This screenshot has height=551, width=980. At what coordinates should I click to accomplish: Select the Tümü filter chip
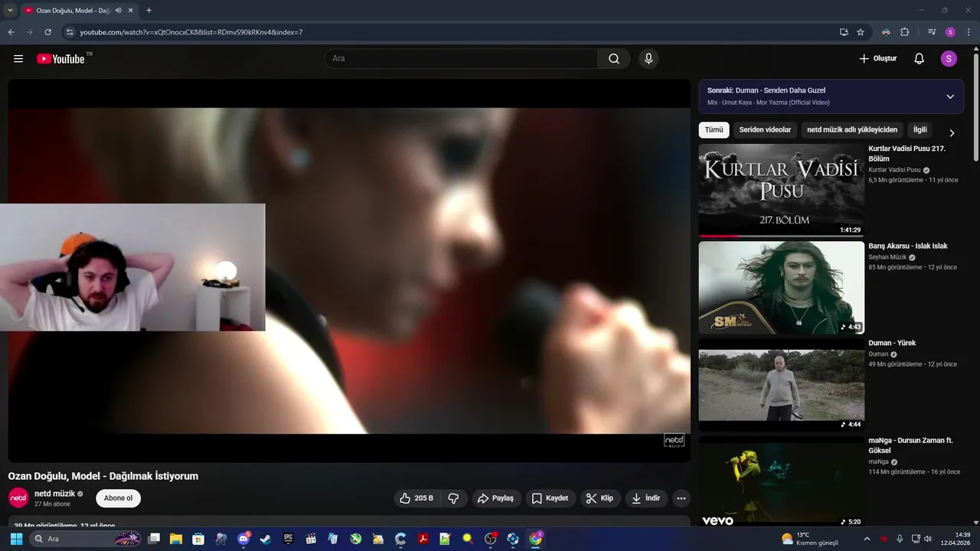714,130
